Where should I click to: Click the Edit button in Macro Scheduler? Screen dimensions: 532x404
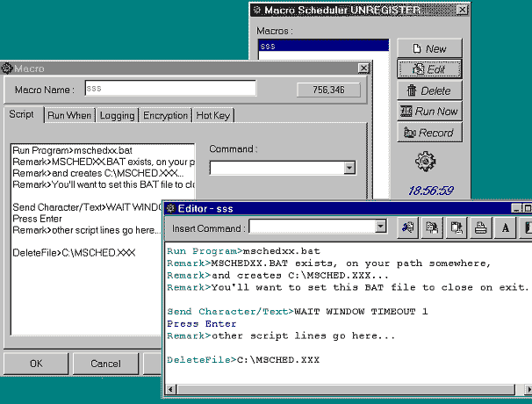[x=429, y=69]
